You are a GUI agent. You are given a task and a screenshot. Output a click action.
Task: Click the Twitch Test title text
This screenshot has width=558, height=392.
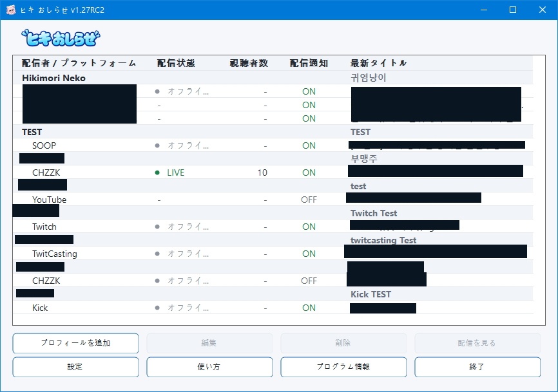374,213
